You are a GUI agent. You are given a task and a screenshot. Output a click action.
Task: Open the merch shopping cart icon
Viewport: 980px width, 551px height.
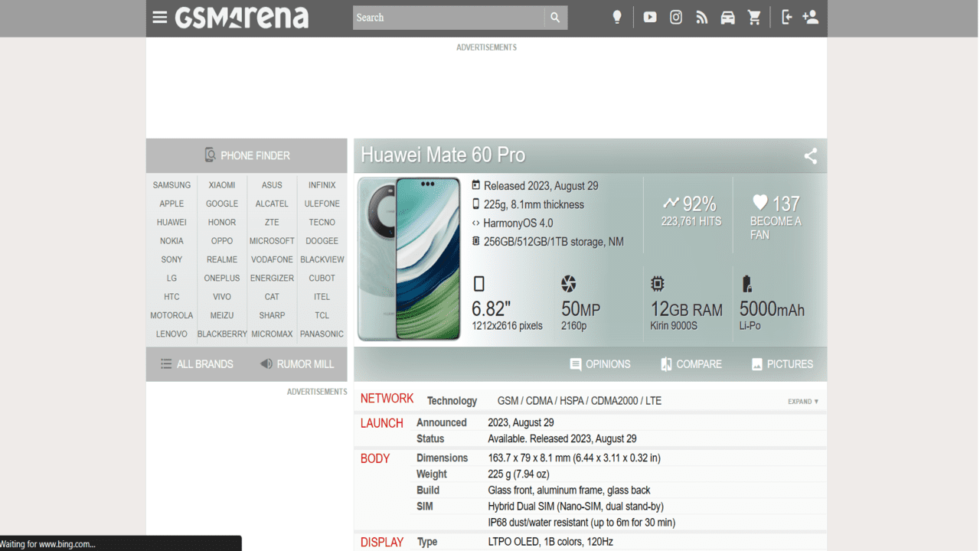click(x=754, y=17)
